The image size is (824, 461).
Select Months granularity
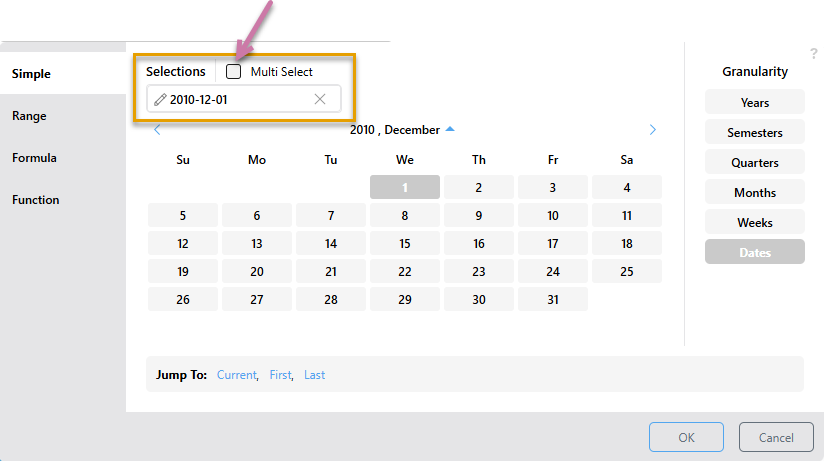point(755,192)
